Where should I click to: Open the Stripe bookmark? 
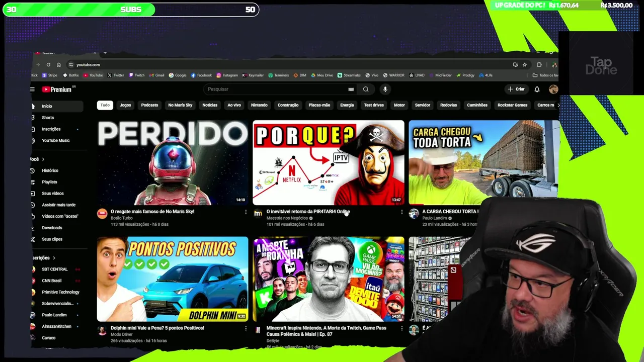(50, 75)
